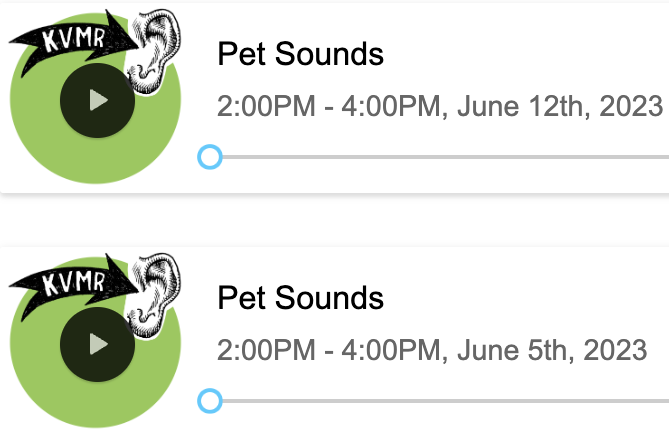Seek midway along June 12th episode progress bar
Screen dimensions: 669x432
[x=440, y=157]
